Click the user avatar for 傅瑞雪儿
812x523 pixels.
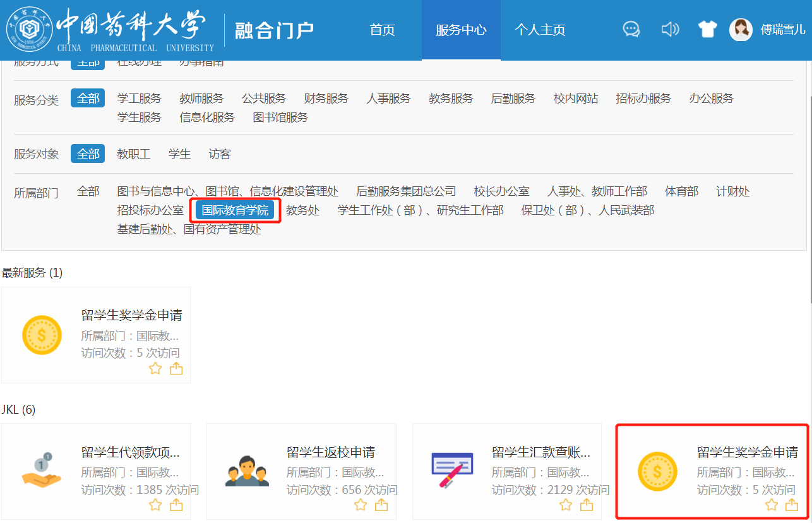tap(741, 30)
